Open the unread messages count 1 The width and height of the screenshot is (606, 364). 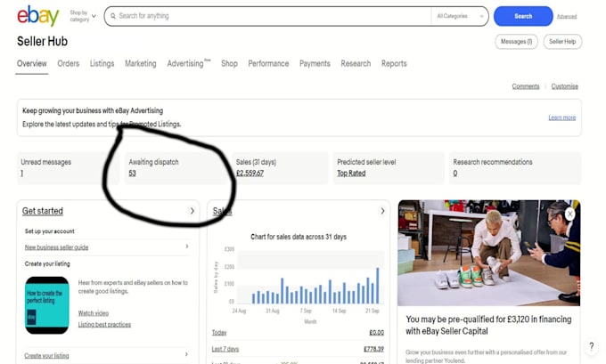pos(22,174)
